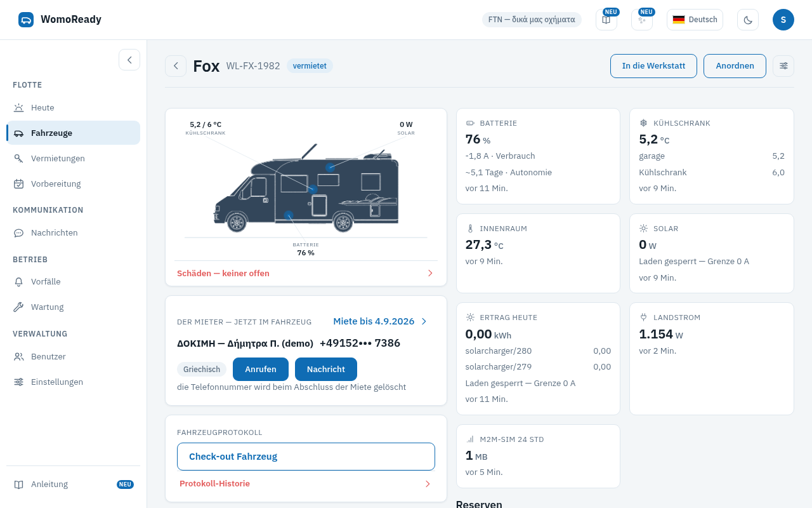
Task: Open Anleitung at sidebar bottom
Action: (x=73, y=484)
